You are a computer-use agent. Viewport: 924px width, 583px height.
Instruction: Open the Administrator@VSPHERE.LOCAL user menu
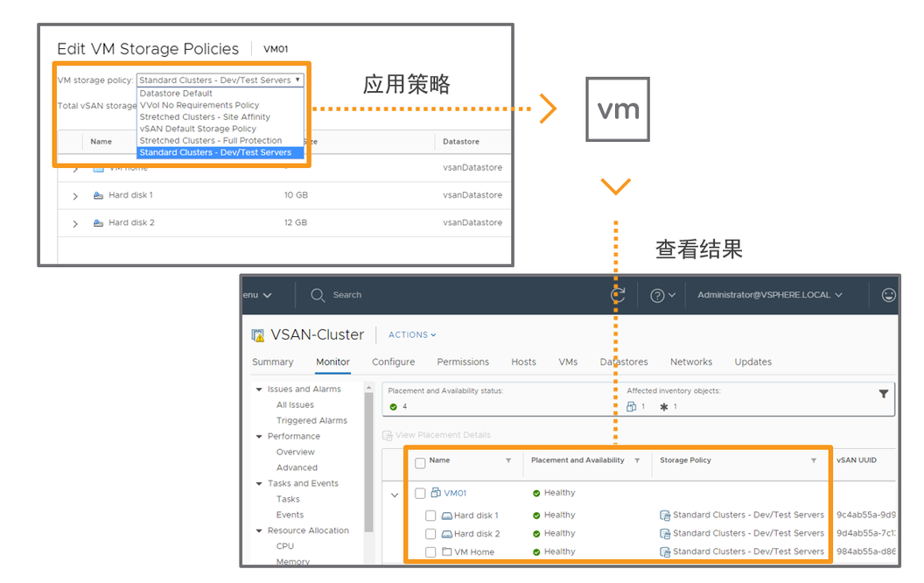click(x=770, y=295)
